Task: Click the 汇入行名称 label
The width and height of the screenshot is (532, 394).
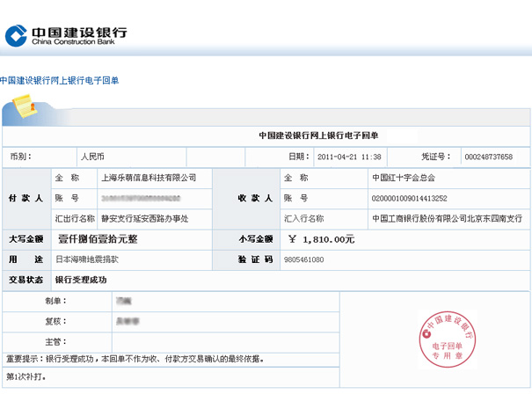Action: (304, 219)
